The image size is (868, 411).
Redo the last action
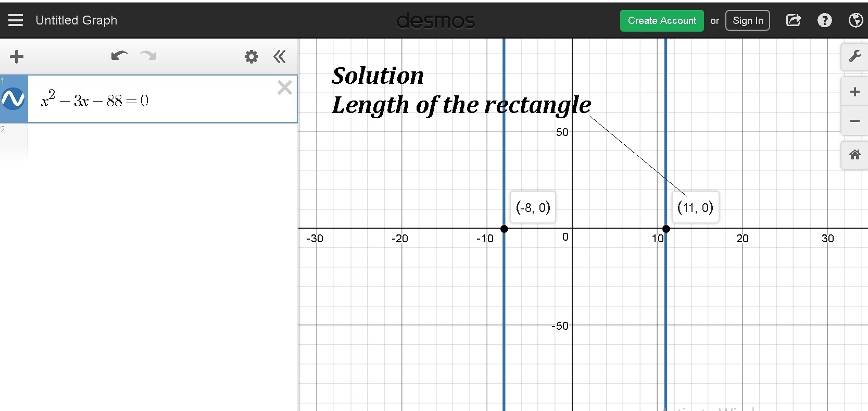(148, 56)
